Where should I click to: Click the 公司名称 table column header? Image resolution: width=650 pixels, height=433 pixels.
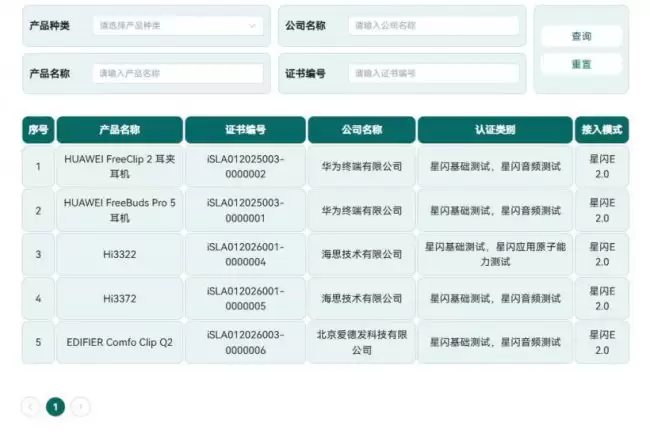coord(361,130)
